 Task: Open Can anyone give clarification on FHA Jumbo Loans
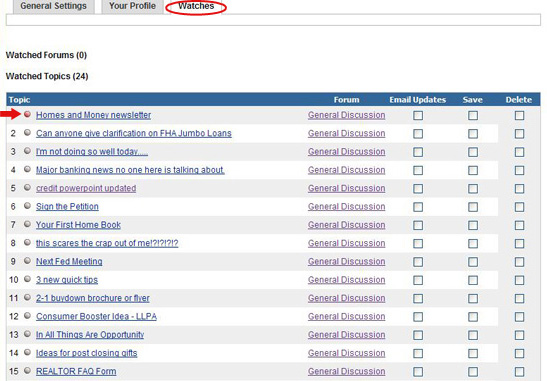(x=134, y=133)
